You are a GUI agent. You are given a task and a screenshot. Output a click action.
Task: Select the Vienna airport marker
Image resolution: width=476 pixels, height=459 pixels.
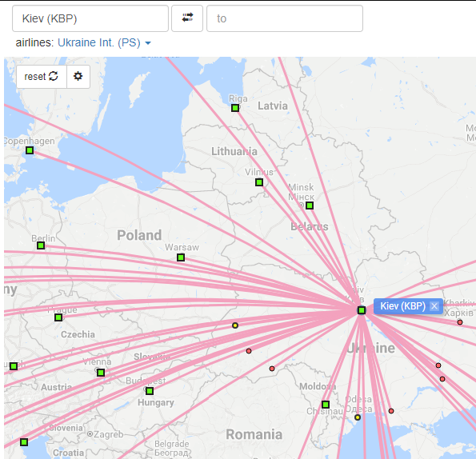(101, 373)
